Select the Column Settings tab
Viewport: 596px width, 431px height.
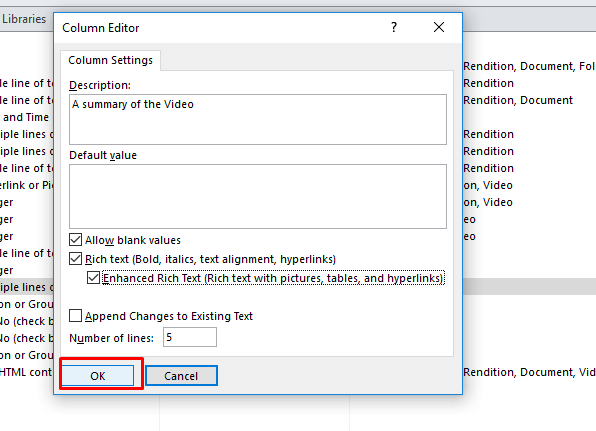(110, 60)
